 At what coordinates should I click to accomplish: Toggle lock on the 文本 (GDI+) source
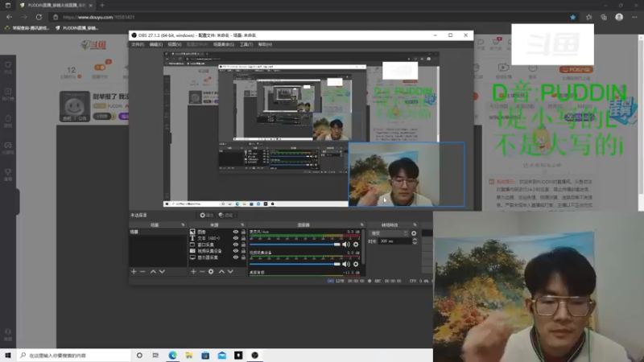click(243, 238)
